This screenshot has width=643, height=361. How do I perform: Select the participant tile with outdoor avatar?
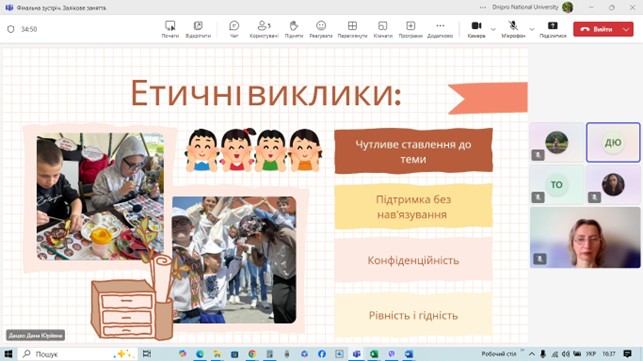[556, 142]
